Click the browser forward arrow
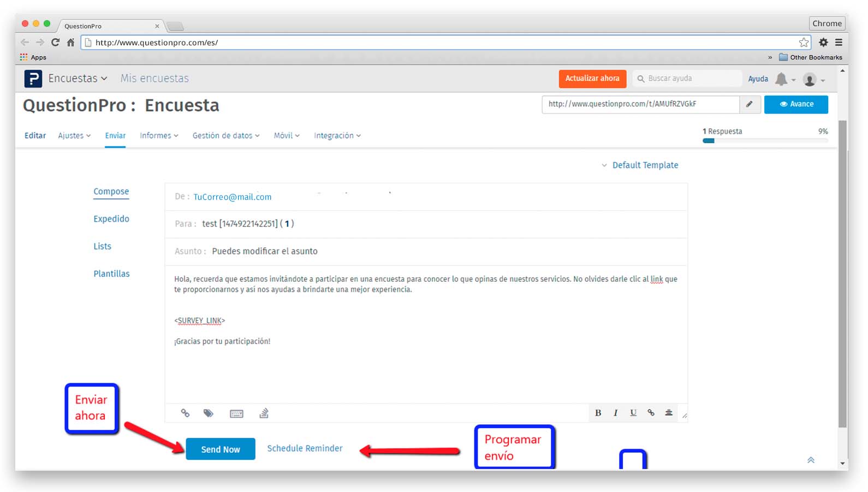Screen dimensions: 868x492 40,42
